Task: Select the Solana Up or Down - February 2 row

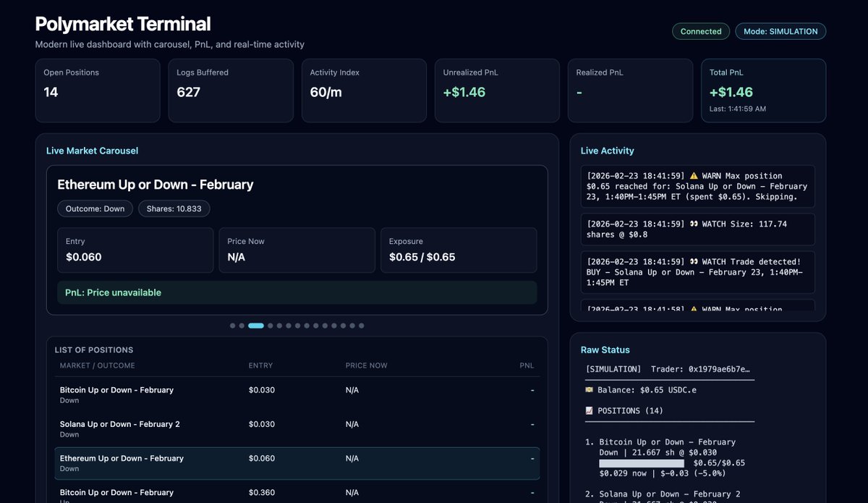Action: 297,428
